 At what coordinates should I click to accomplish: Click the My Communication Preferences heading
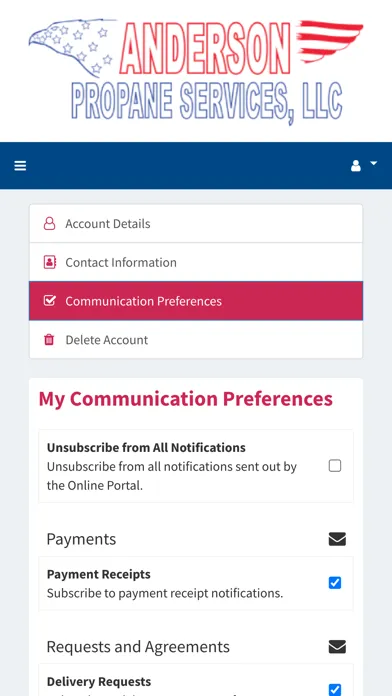pos(186,399)
